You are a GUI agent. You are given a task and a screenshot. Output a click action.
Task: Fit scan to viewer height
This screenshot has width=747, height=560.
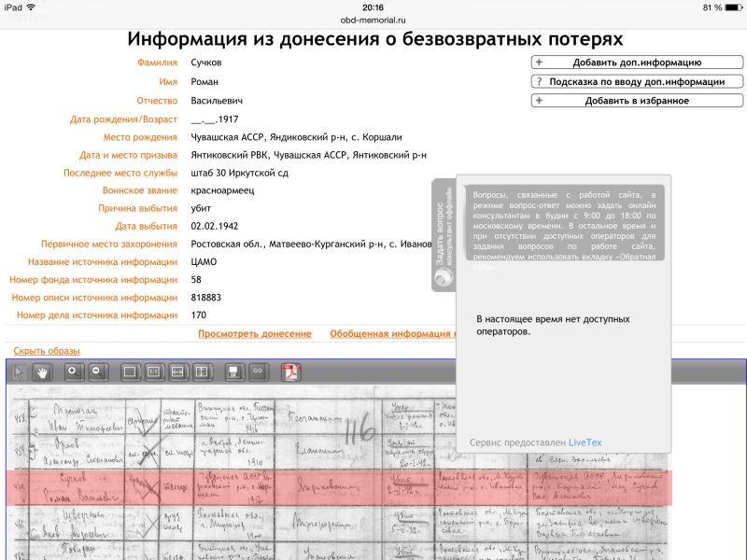tap(203, 371)
